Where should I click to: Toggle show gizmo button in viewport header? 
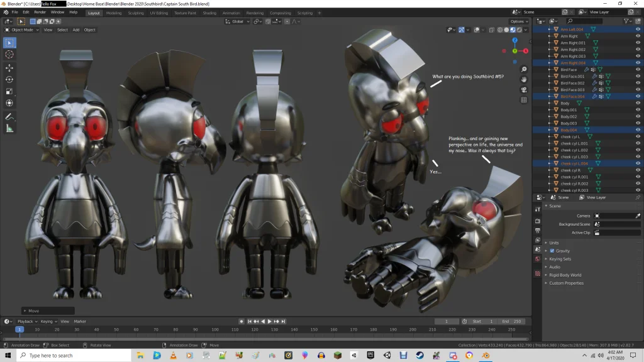[x=462, y=30]
